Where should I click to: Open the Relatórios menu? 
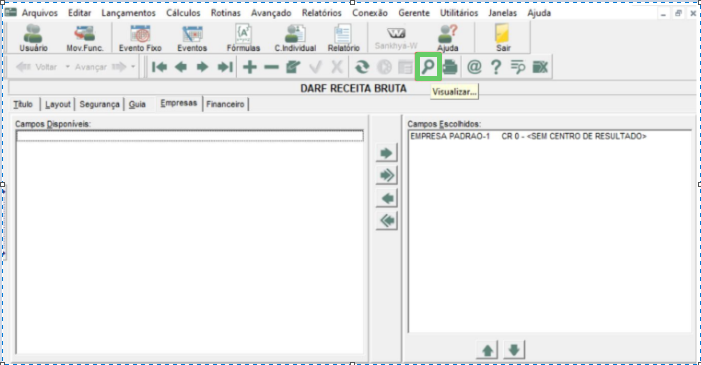(x=321, y=13)
